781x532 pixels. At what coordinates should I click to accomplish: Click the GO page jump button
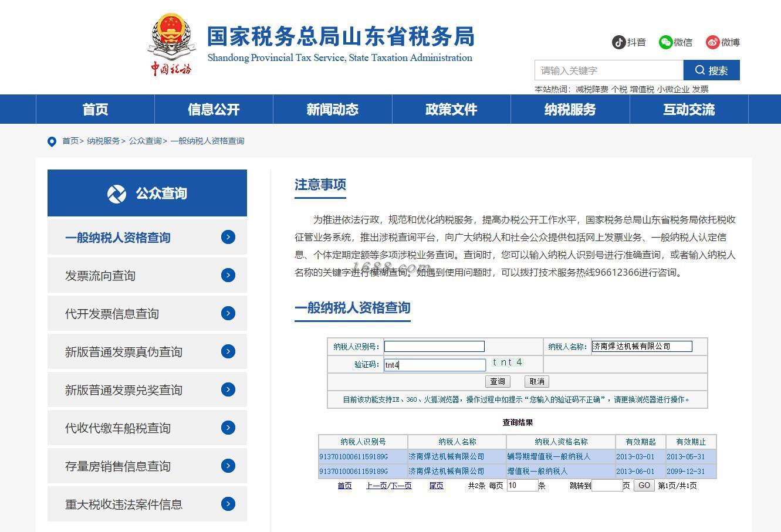click(x=644, y=486)
